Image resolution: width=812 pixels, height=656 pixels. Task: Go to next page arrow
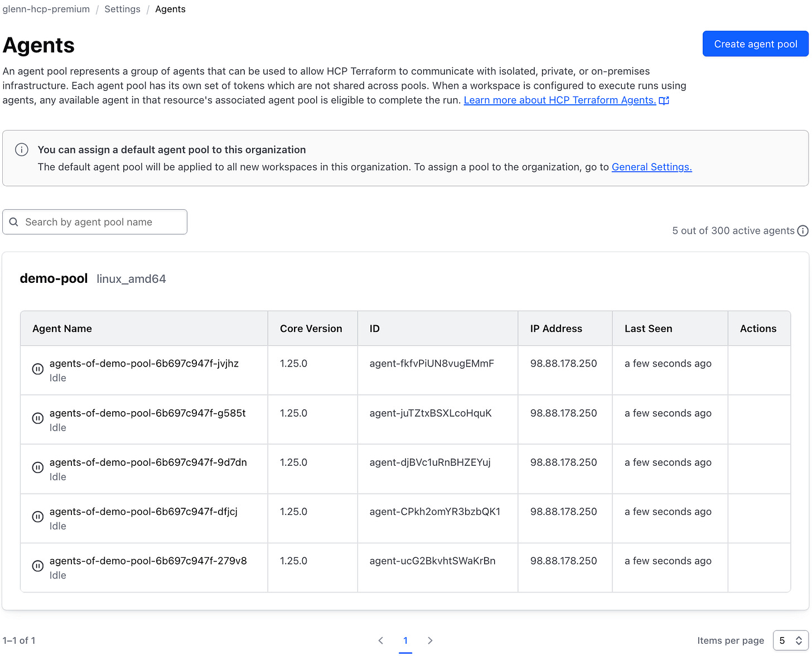(430, 640)
